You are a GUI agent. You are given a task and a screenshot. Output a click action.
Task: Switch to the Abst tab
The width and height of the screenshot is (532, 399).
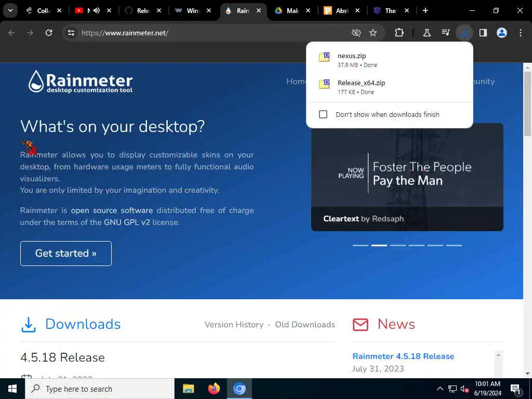(341, 10)
